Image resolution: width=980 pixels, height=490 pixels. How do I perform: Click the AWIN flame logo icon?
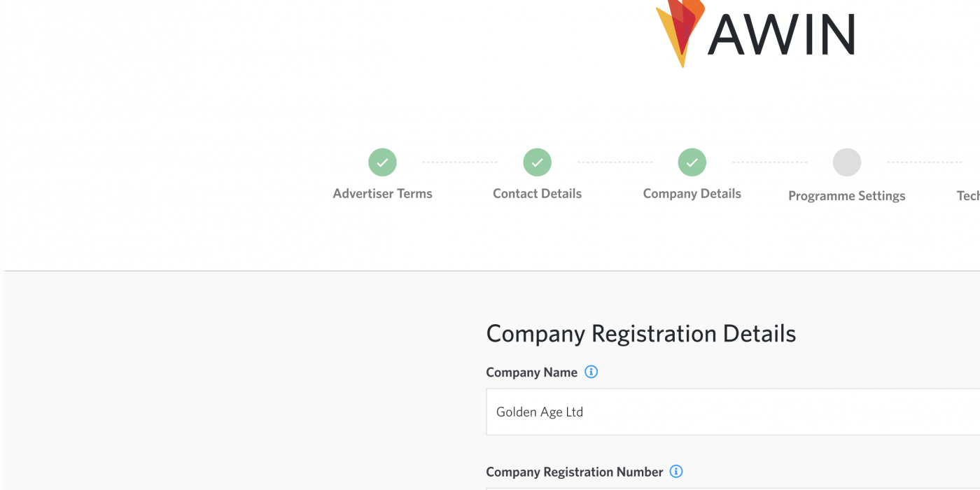tap(679, 28)
